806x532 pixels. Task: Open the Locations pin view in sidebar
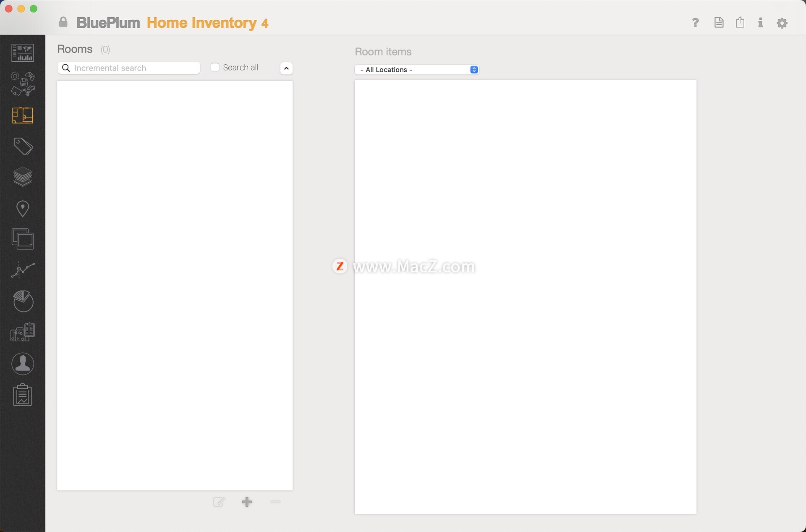(23, 208)
